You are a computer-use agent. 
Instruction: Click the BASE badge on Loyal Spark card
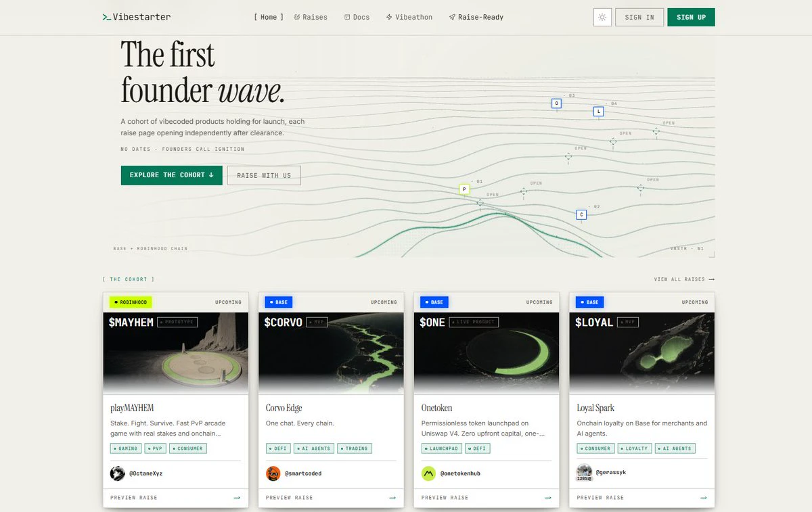click(590, 302)
